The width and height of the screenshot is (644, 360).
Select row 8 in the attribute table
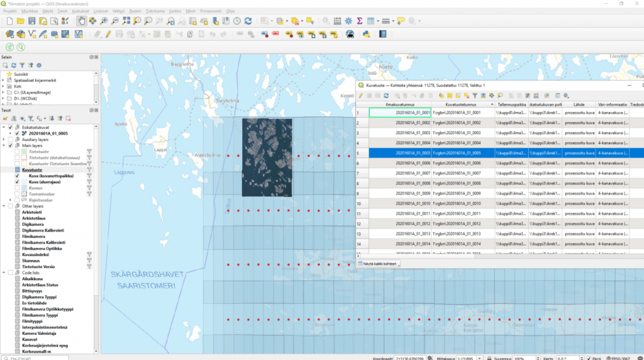[362, 183]
